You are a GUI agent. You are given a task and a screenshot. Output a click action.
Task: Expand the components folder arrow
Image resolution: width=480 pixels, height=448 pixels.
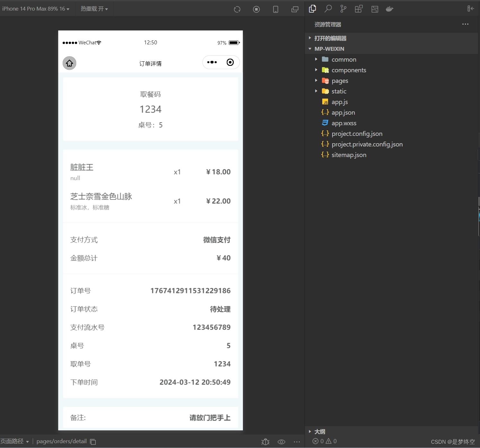tap(316, 70)
